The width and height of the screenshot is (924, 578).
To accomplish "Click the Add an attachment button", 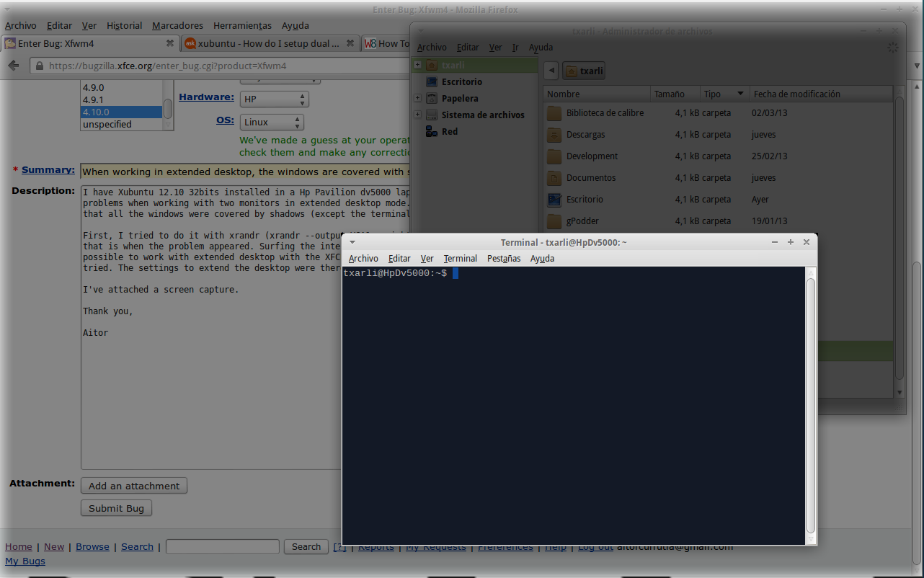I will point(134,486).
